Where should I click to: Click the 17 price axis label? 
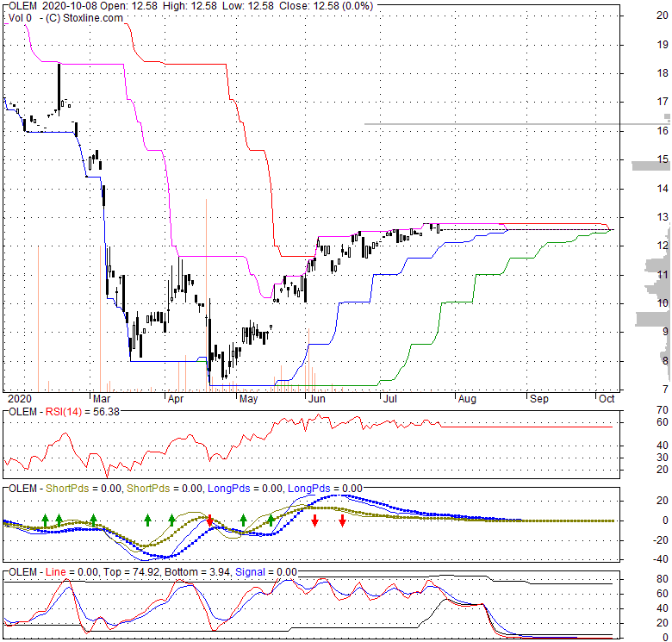663,102
